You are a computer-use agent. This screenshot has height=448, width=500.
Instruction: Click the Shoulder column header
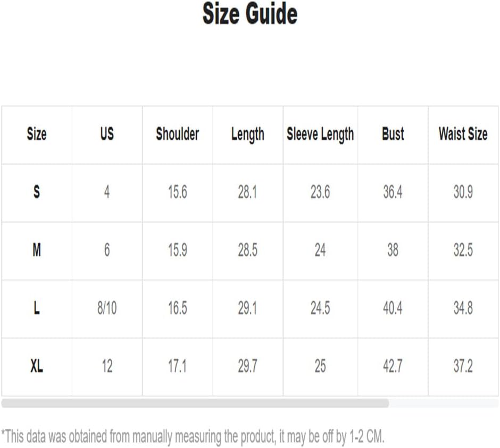tap(177, 134)
